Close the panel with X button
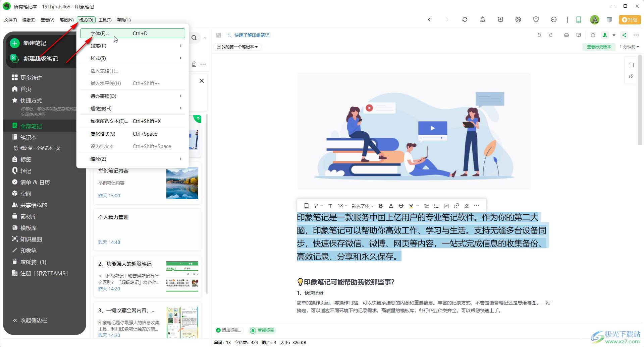The height and width of the screenshot is (347, 644). (x=202, y=81)
